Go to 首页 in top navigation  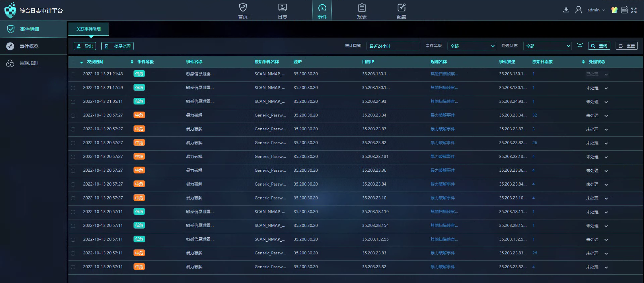point(243,11)
